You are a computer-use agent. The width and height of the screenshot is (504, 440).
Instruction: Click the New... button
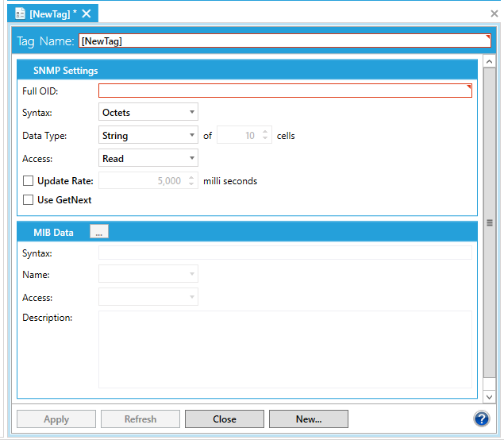pyautogui.click(x=308, y=419)
